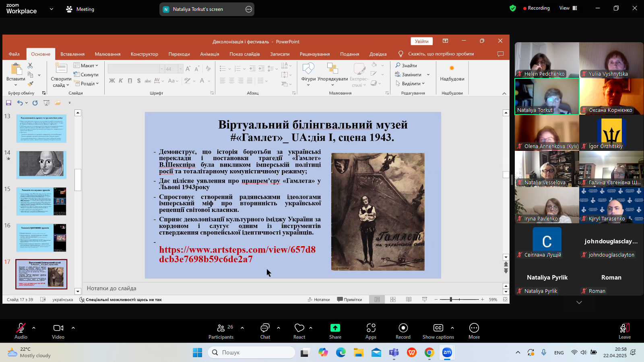Click the Увійти sign-in button
Screen dimensions: 644x362
(x=421, y=41)
